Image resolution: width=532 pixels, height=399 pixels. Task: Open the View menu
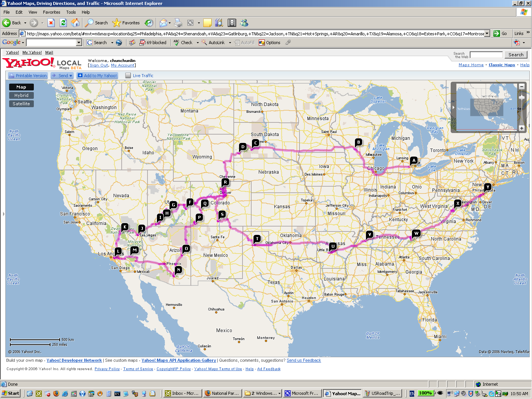33,12
